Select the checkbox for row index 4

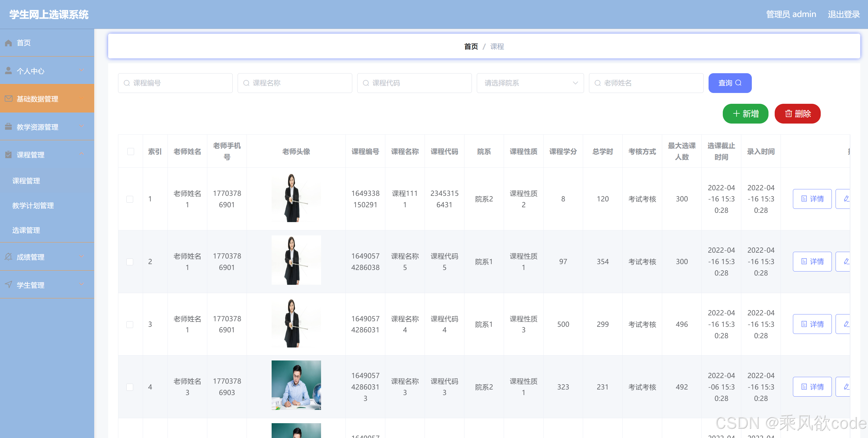pos(130,387)
